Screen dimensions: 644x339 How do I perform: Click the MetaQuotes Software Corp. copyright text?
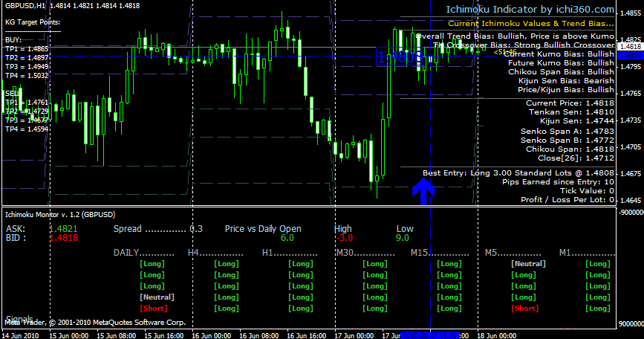(95, 323)
